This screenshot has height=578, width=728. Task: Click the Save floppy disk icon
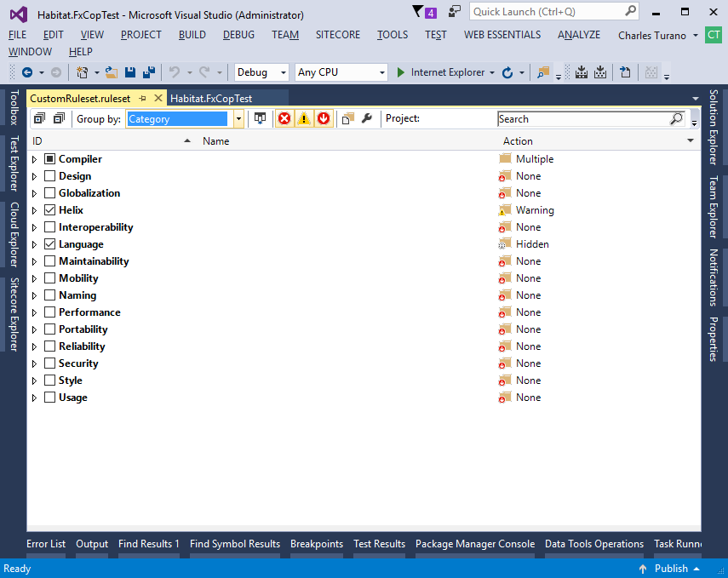click(130, 72)
